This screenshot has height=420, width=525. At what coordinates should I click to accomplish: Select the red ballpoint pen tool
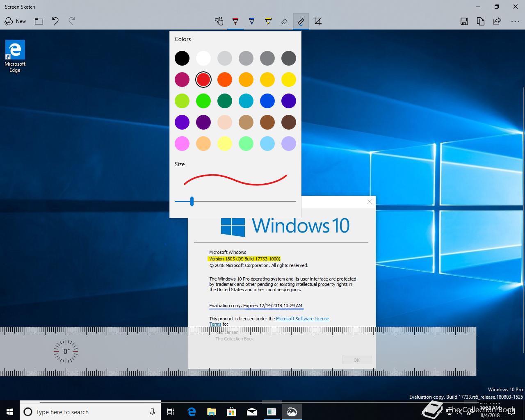(235, 21)
